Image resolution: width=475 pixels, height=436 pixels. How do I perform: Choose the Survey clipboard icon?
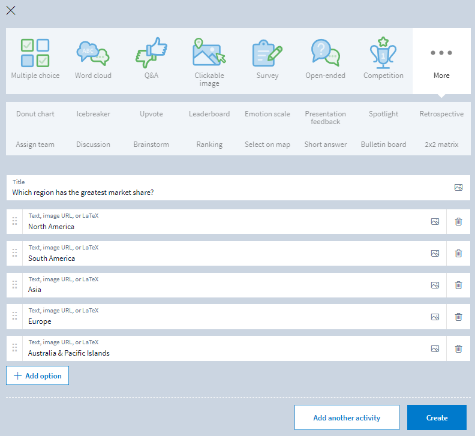(x=267, y=53)
